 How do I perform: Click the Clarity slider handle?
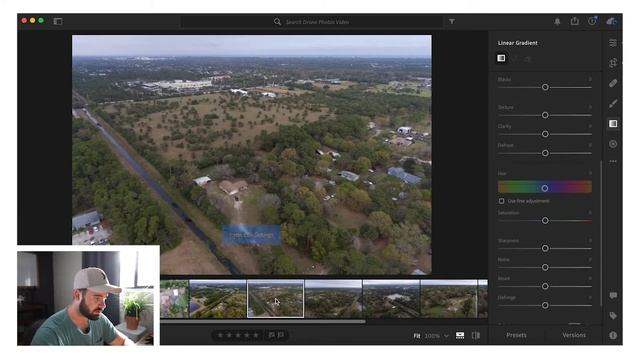545,134
